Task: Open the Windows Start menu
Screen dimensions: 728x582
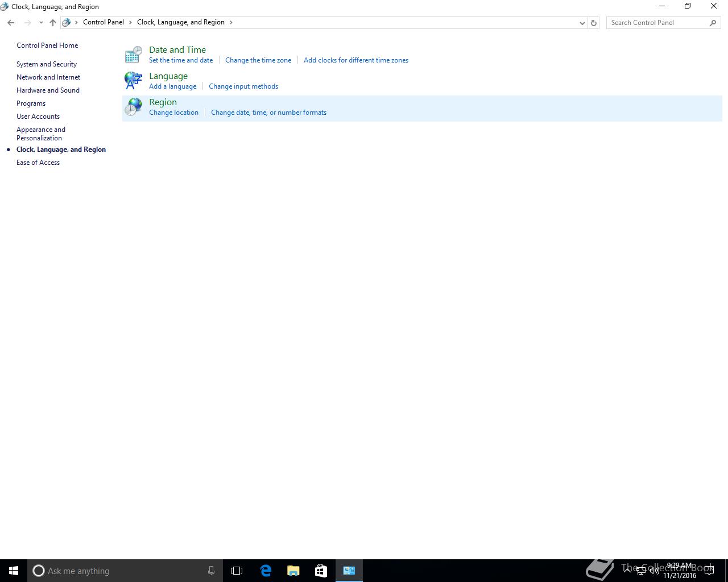Action: click(14, 571)
